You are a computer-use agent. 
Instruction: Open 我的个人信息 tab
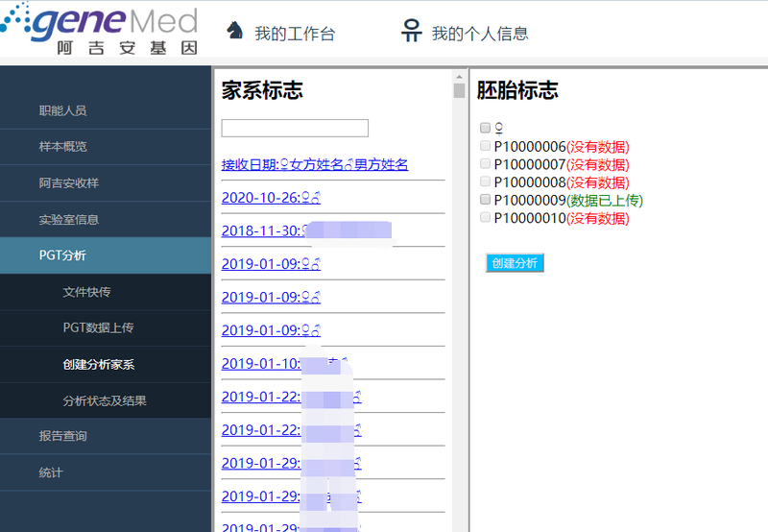pos(480,34)
